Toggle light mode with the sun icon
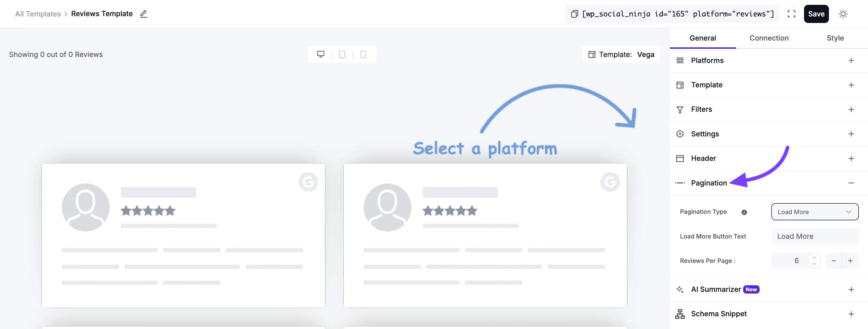868x329 pixels. pos(843,14)
